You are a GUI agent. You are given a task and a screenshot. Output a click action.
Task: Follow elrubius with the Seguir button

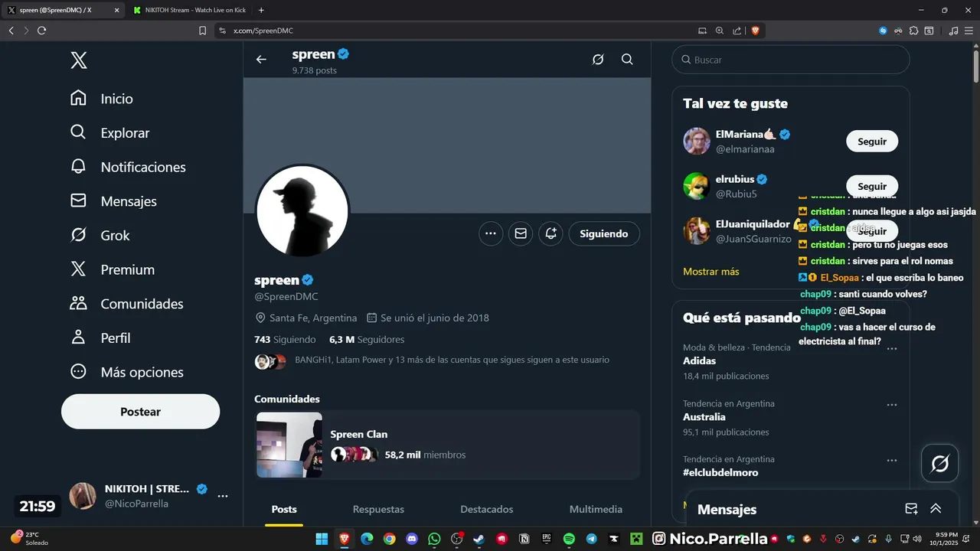pyautogui.click(x=872, y=186)
